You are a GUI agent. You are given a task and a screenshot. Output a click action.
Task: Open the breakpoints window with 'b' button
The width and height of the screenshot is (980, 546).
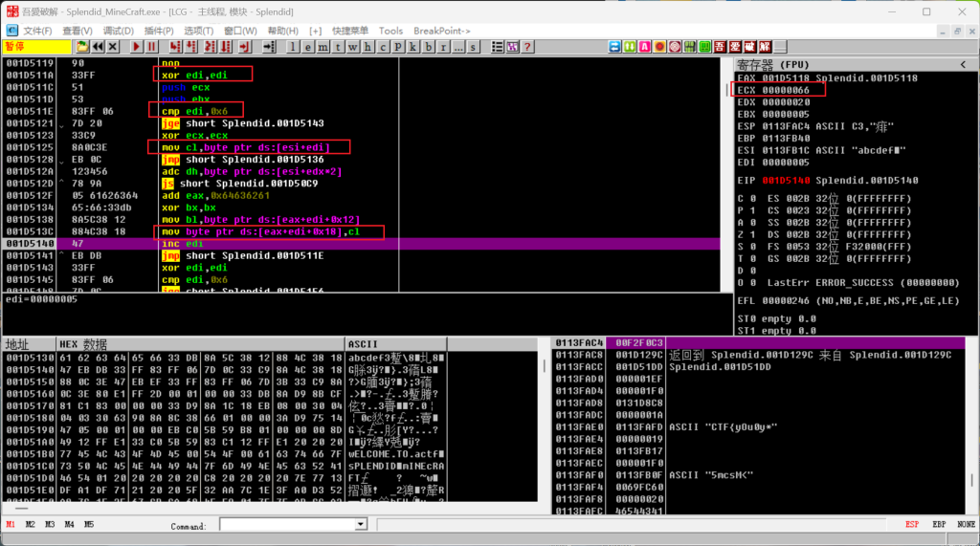click(429, 47)
